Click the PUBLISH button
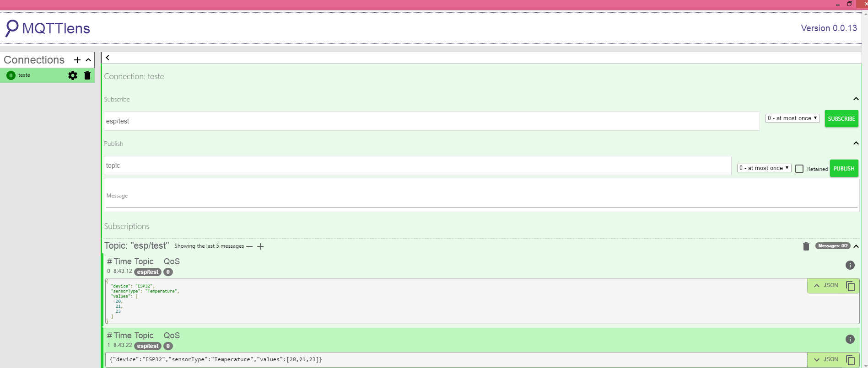The image size is (868, 368). (x=844, y=168)
